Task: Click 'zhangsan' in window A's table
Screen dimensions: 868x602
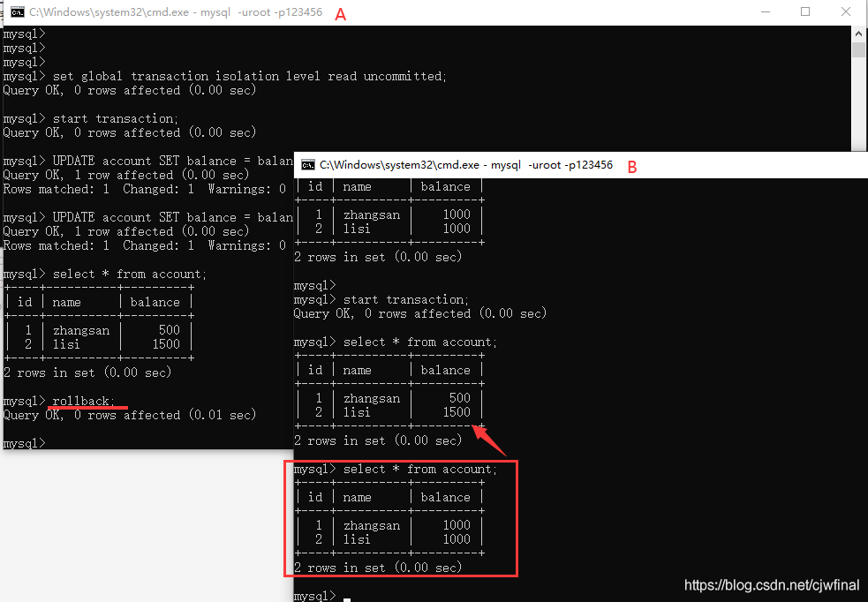Action: tap(81, 330)
